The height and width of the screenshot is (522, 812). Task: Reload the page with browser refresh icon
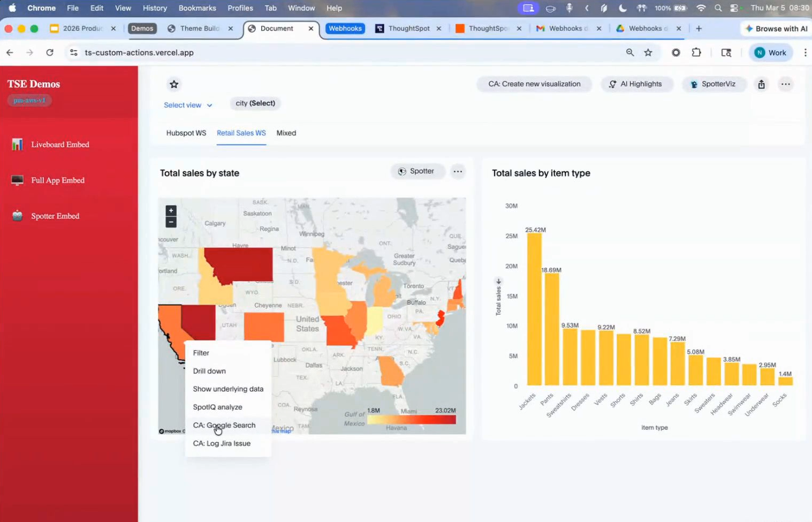click(50, 52)
